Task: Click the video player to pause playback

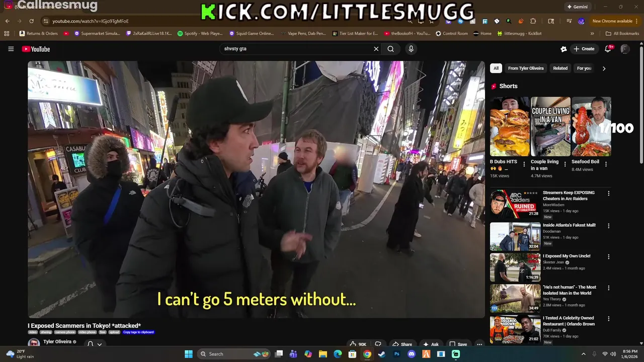Action: [x=256, y=190]
